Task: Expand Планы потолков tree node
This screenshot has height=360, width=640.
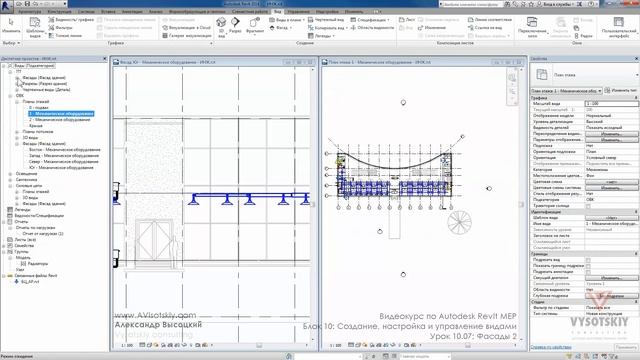Action: (x=17, y=132)
